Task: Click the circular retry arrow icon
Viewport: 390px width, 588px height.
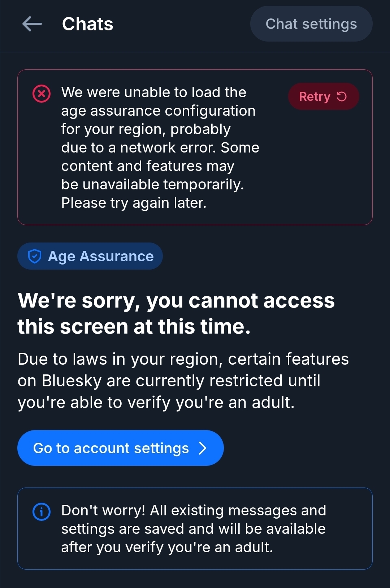Action: tap(342, 96)
